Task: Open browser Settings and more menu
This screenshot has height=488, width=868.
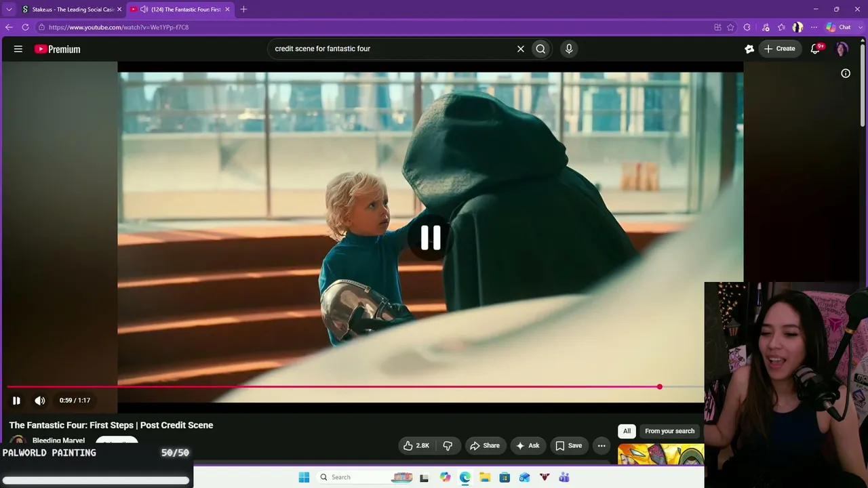Action: [814, 27]
